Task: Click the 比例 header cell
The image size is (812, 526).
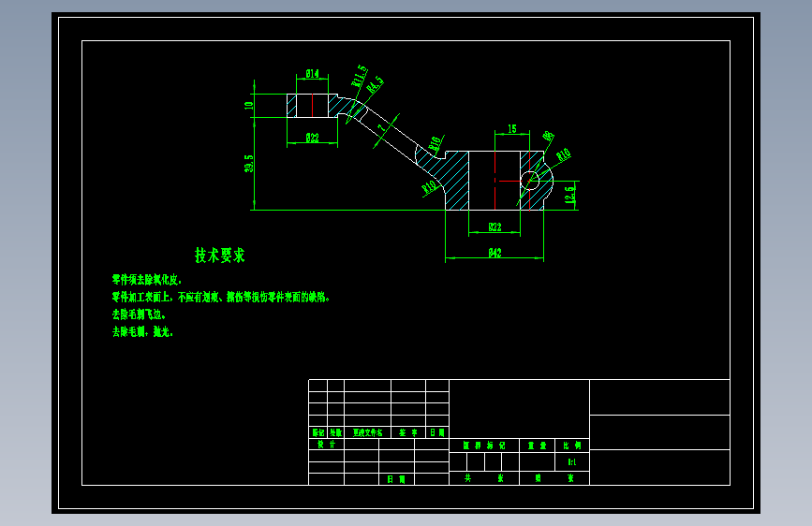Action: click(x=572, y=446)
